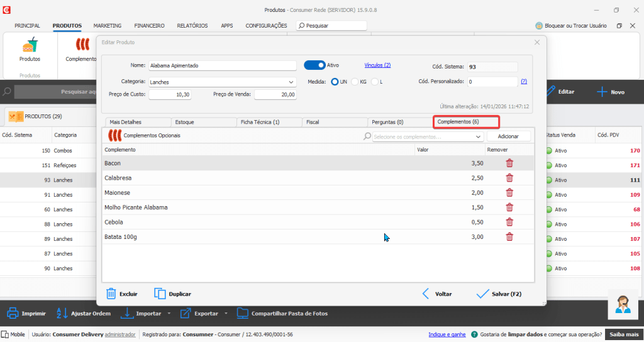Viewport: 644px width, 342px height.
Task: Select the KG measure radio button
Action: (x=355, y=82)
